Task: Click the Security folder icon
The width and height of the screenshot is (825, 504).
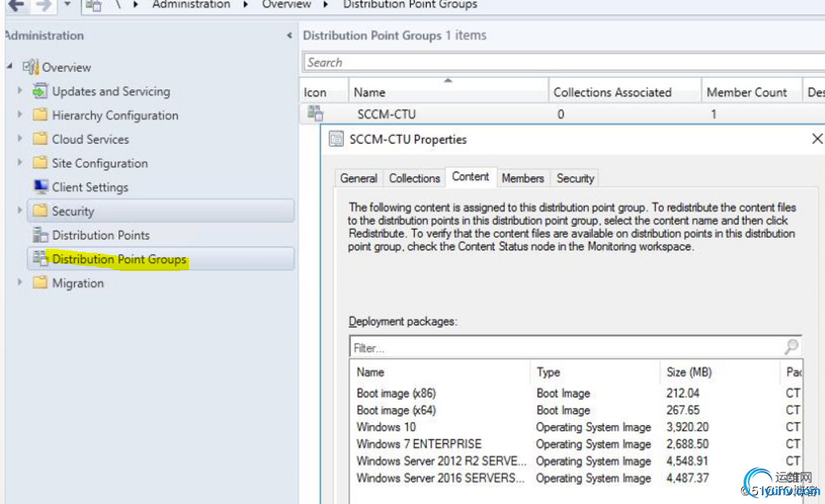Action: 40,210
